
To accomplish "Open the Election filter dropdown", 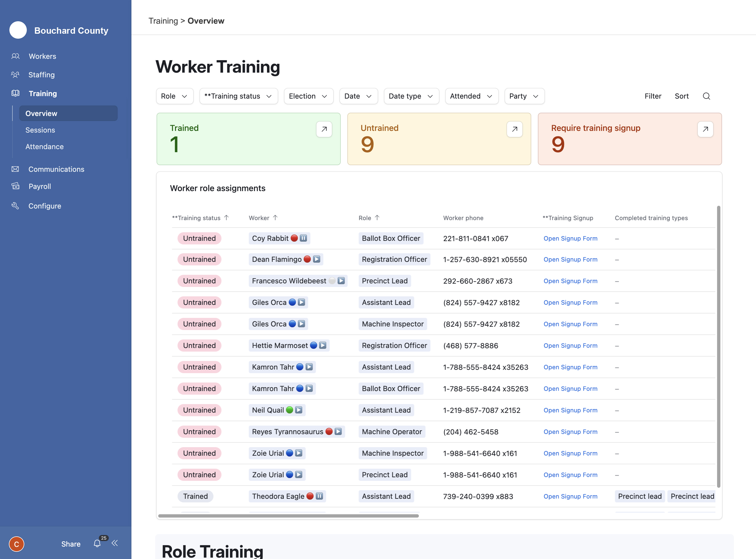I will pos(308,96).
